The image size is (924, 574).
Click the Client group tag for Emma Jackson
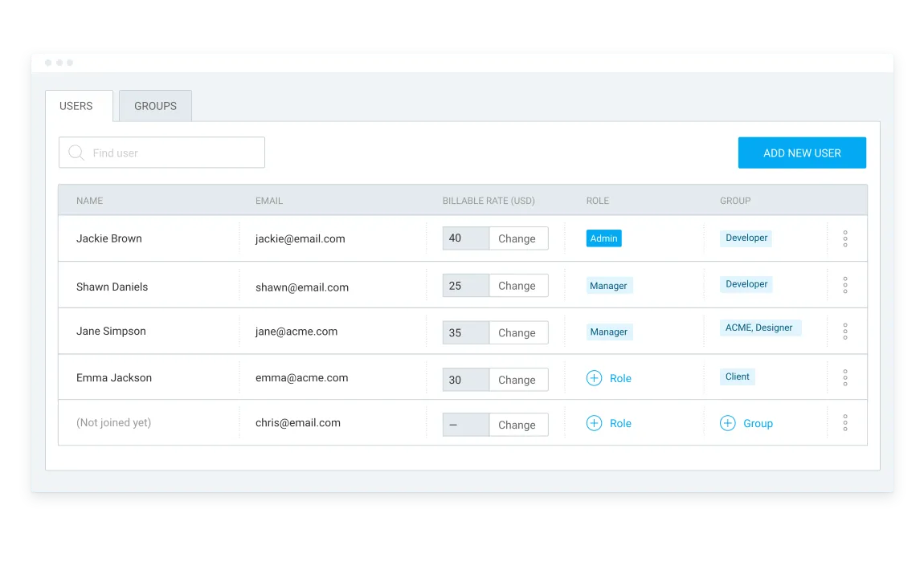pyautogui.click(x=738, y=377)
